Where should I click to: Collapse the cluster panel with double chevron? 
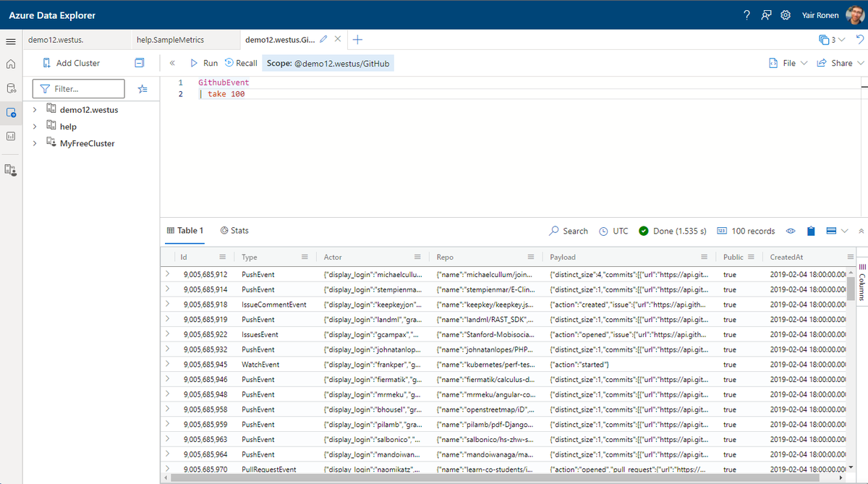(172, 63)
